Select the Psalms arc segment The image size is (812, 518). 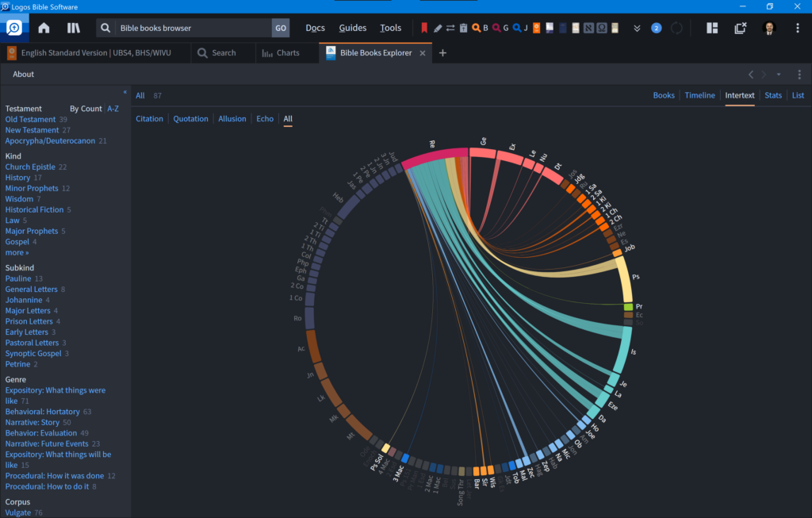pyautogui.click(x=625, y=280)
